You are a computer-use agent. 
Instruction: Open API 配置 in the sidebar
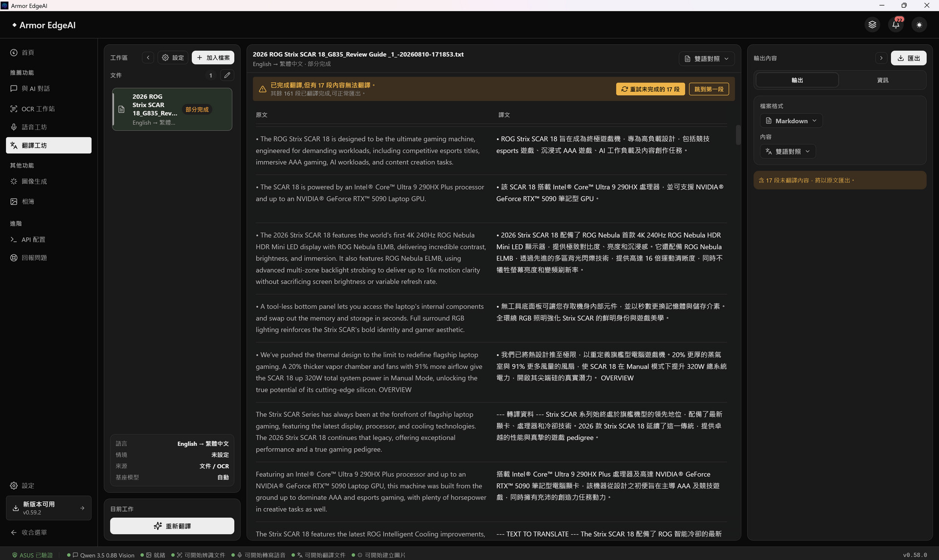point(48,239)
